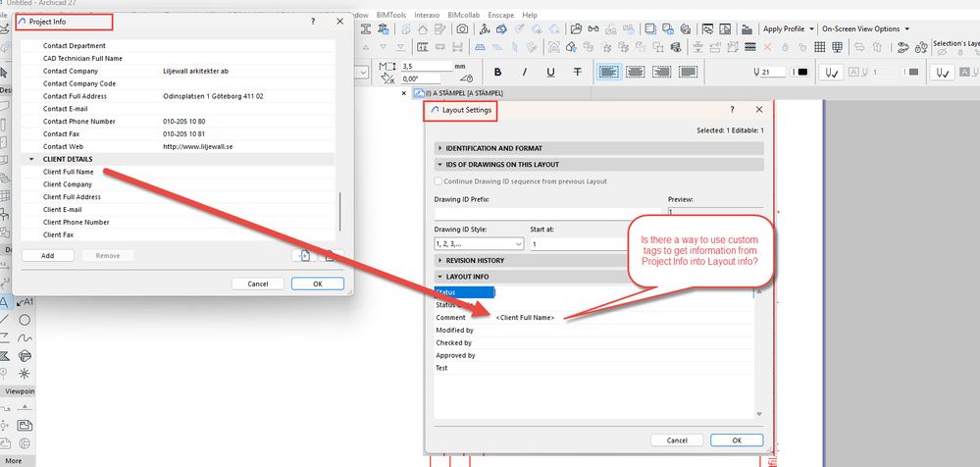Screen dimensions: 980x467
Task: Click the import file icon in Project Info
Action: tap(304, 255)
